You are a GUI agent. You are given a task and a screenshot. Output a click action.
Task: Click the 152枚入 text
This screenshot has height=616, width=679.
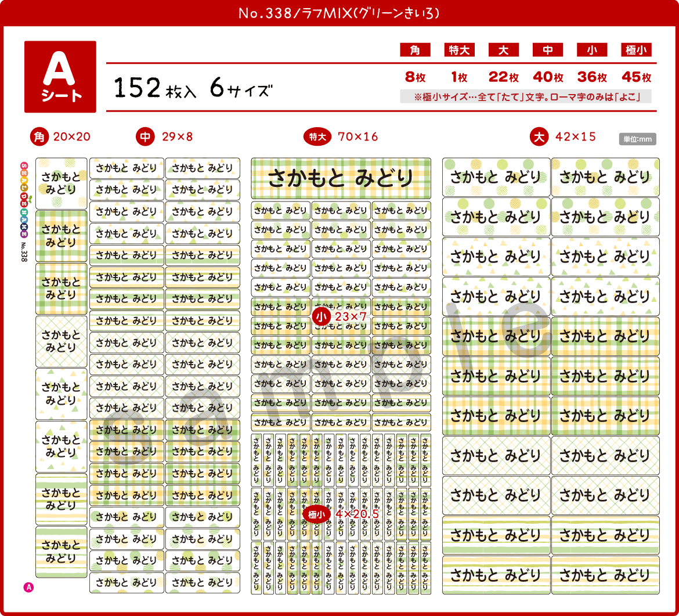click(155, 88)
